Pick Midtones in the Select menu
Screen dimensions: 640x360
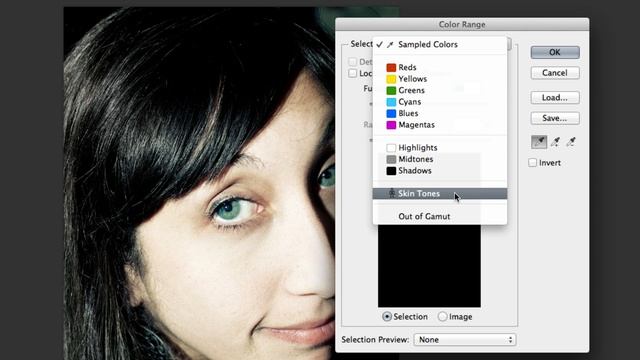440,159
